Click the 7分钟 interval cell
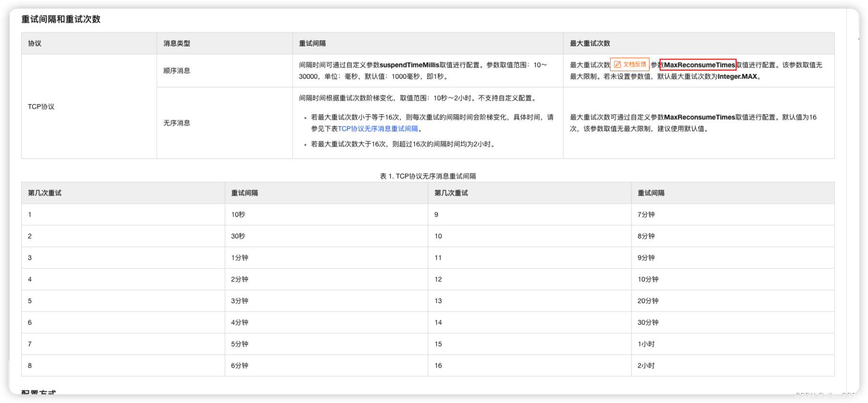 point(733,214)
